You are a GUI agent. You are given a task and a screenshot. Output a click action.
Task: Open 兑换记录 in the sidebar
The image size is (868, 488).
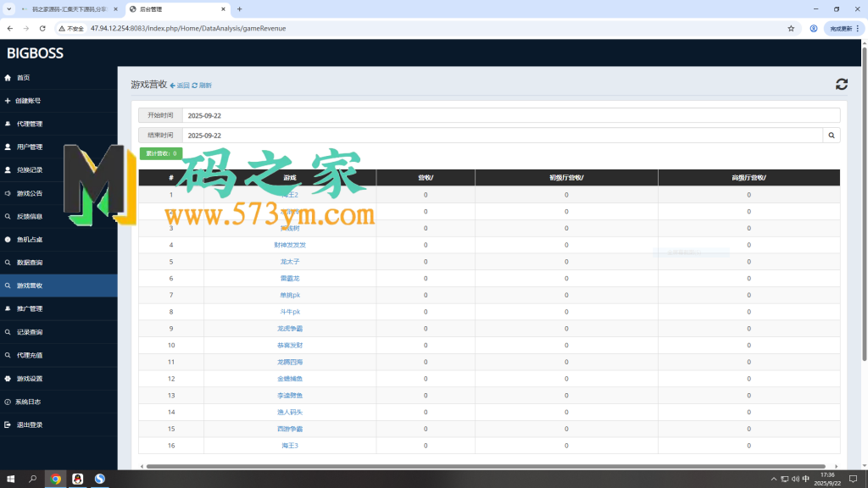(x=58, y=169)
